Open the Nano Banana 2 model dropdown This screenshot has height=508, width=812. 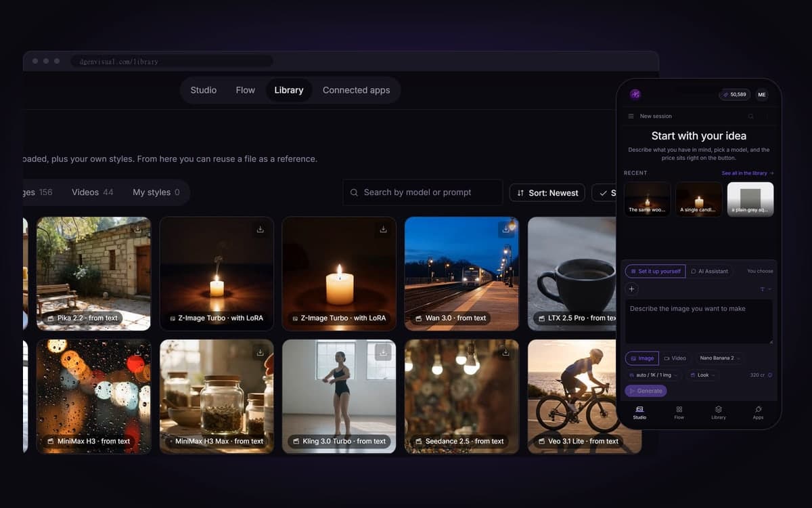point(719,358)
